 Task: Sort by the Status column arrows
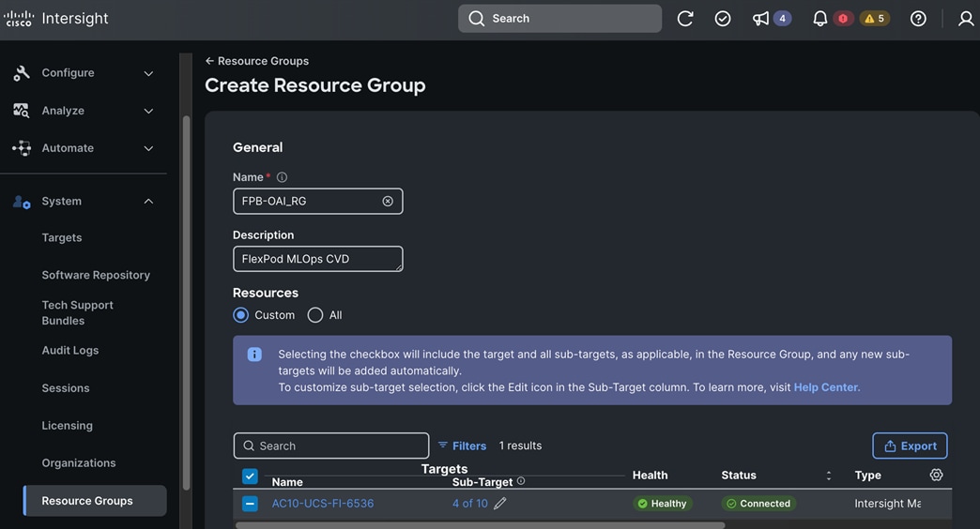click(x=829, y=476)
